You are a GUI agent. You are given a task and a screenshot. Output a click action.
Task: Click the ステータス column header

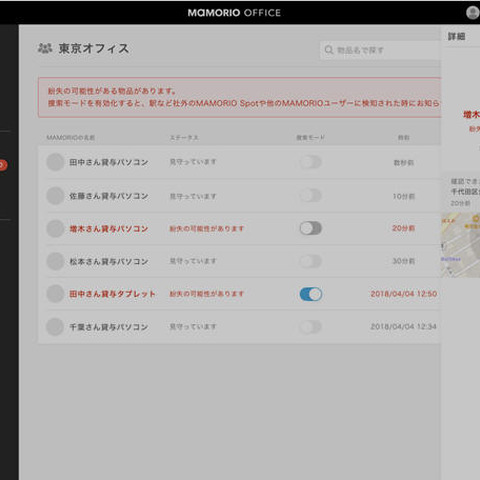pos(184,137)
